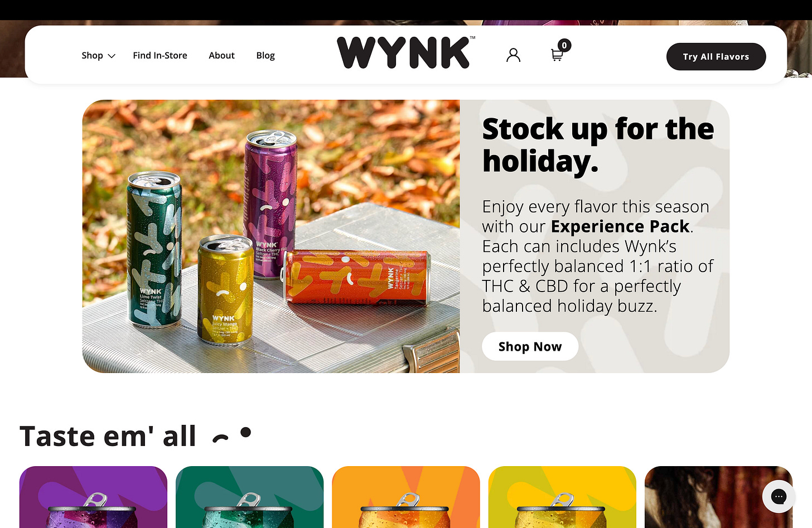The width and height of the screenshot is (812, 528).
Task: Click the Experience Pack bold text
Action: [620, 226]
